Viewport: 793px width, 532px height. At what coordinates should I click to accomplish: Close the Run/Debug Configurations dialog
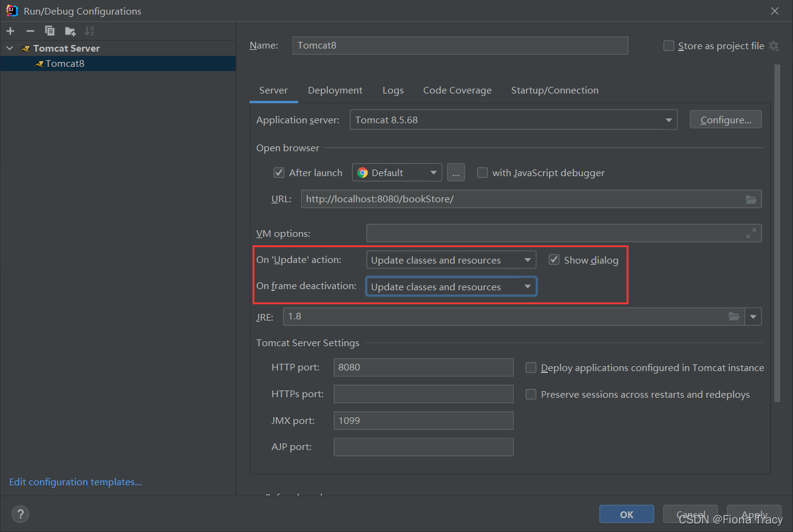(774, 11)
